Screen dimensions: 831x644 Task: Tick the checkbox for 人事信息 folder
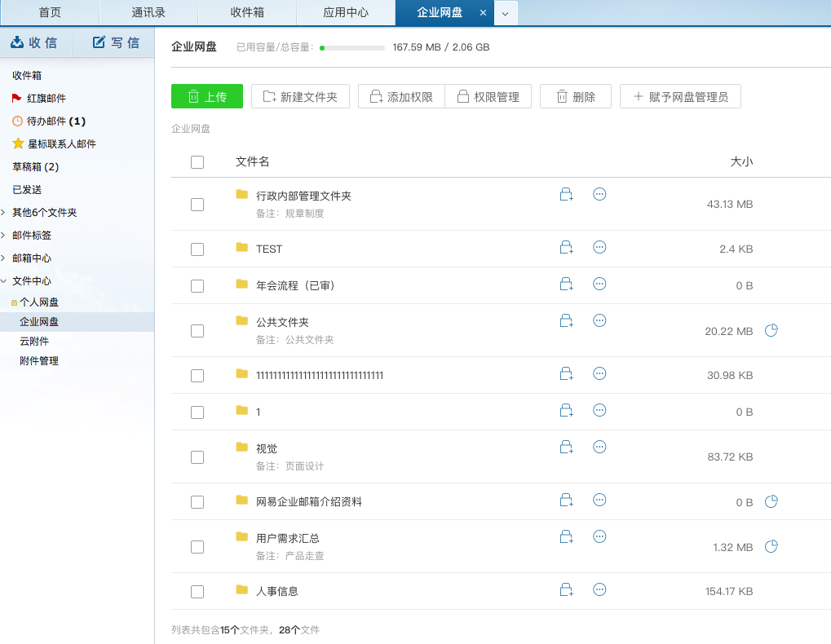[x=197, y=592]
